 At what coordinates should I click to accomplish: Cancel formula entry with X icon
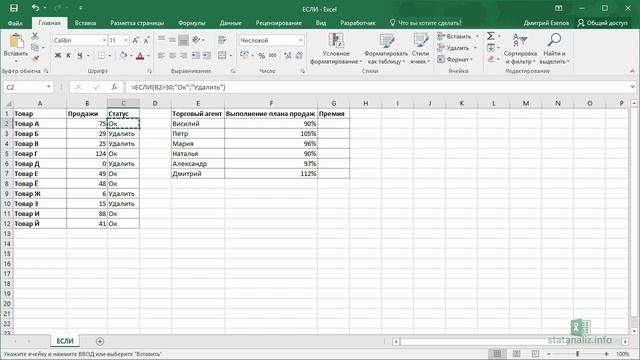(78, 87)
